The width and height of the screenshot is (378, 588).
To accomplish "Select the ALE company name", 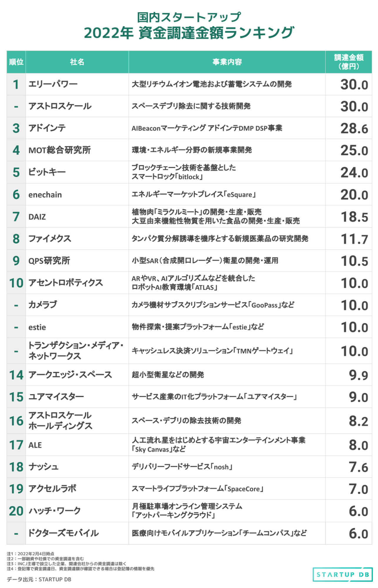I will click(x=35, y=445).
